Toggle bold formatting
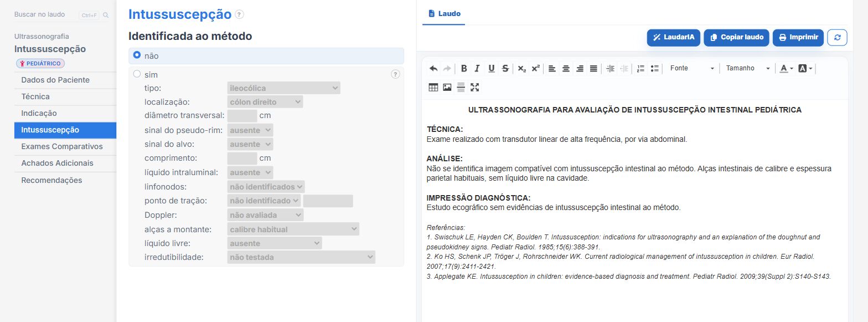868x322 pixels. [464, 68]
